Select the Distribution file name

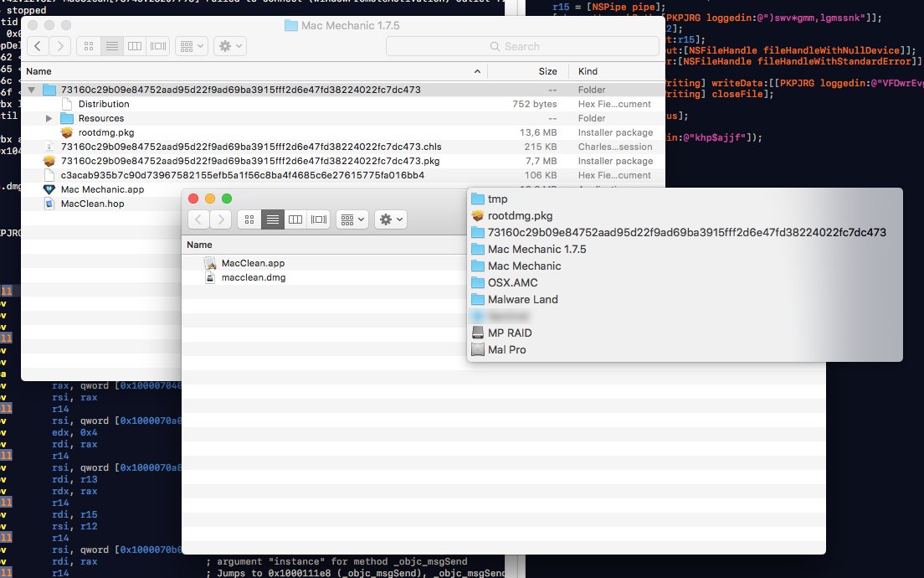pyautogui.click(x=104, y=104)
